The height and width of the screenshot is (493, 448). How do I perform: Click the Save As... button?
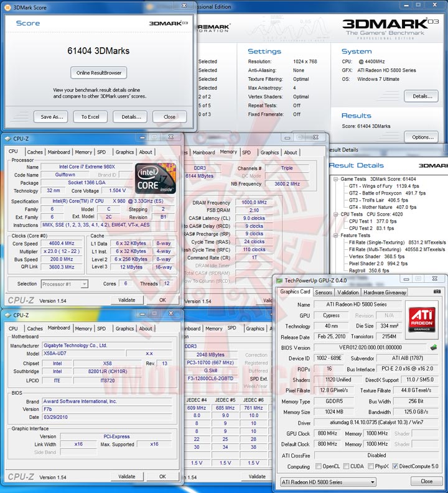pyautogui.click(x=52, y=117)
